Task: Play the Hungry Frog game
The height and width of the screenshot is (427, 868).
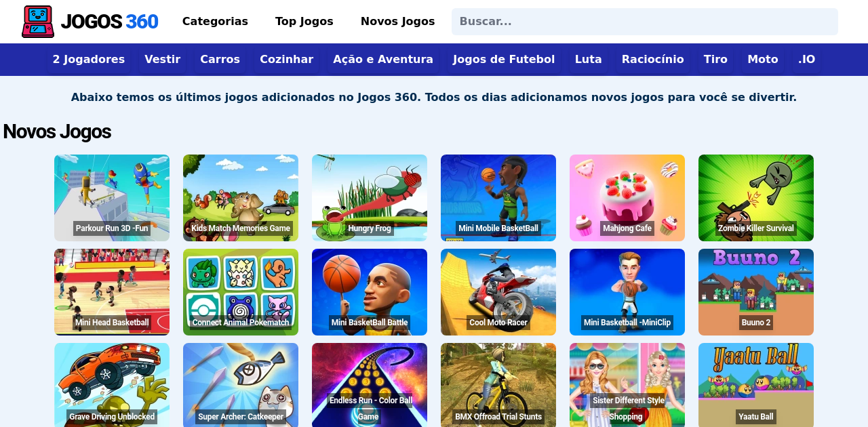Action: click(x=370, y=198)
